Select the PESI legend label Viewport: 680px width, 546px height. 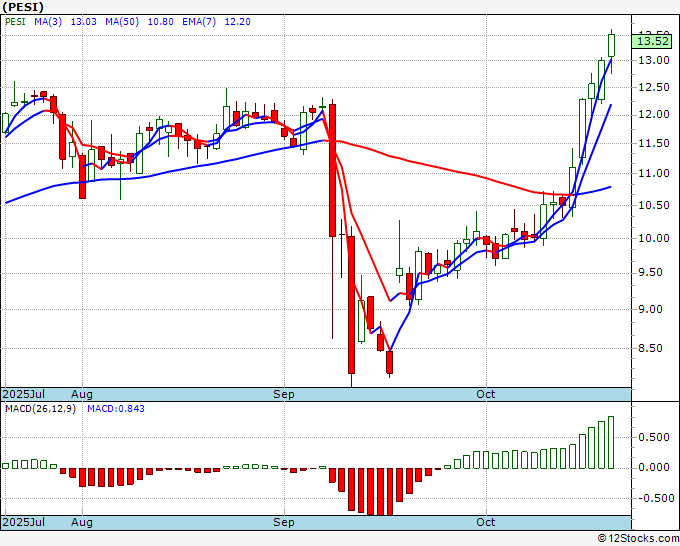click(16, 22)
